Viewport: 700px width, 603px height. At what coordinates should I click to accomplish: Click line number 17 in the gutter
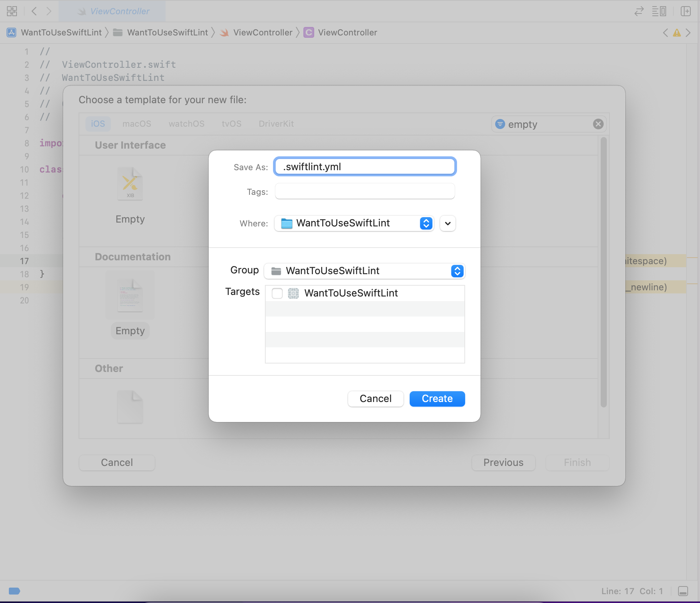point(24,261)
